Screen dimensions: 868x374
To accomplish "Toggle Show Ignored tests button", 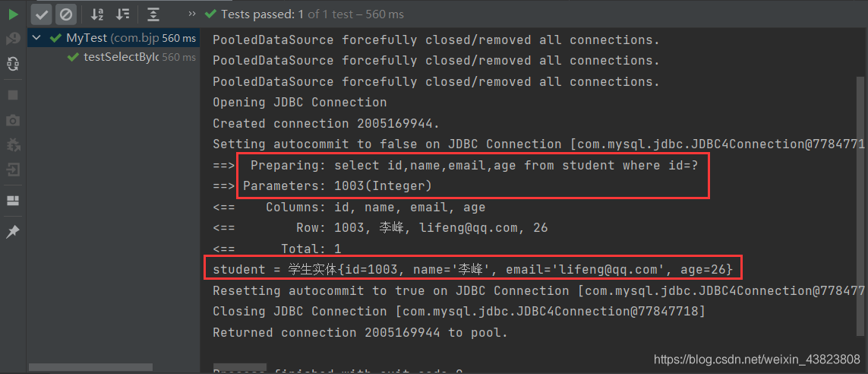I will click(x=66, y=14).
